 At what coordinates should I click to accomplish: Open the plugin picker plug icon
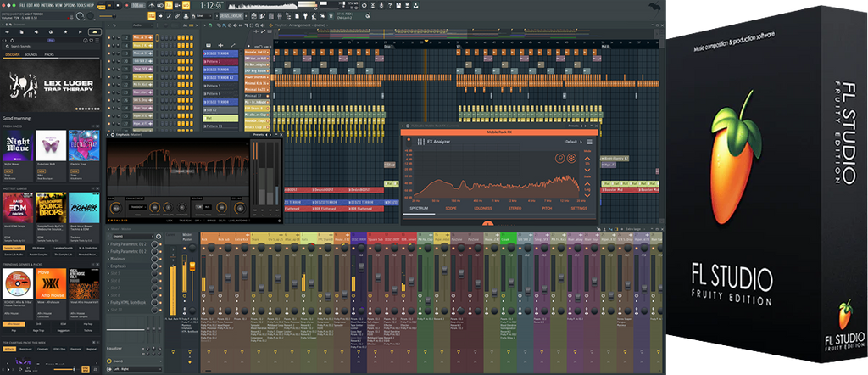pyautogui.click(x=305, y=15)
